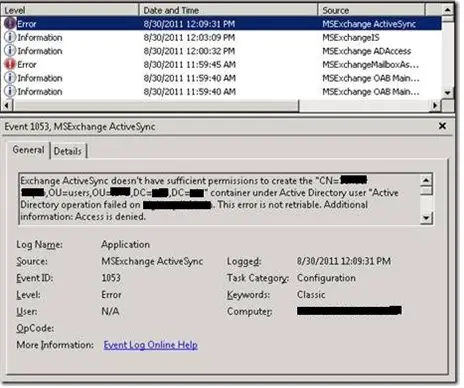Sort events by the Level column header

click(x=70, y=10)
